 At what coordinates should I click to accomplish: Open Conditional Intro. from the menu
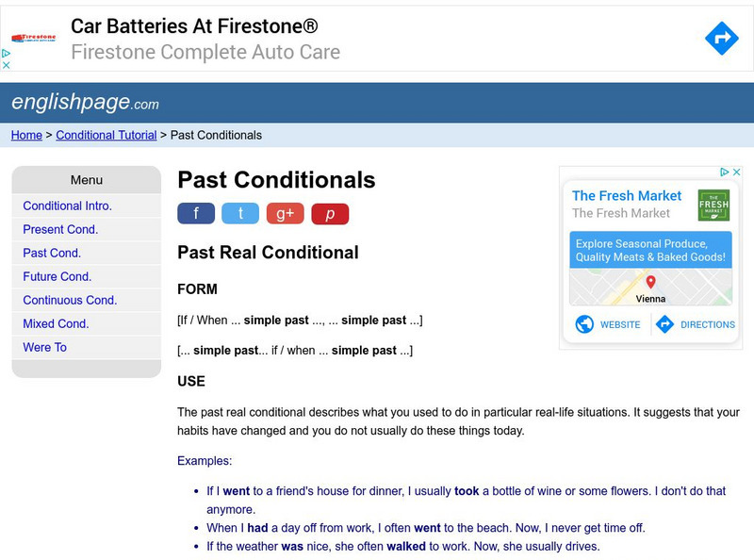click(x=67, y=206)
